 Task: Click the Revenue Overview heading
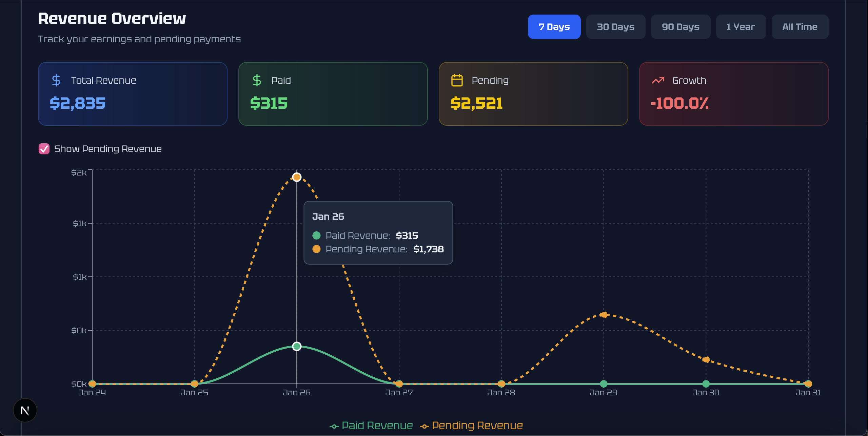point(112,19)
